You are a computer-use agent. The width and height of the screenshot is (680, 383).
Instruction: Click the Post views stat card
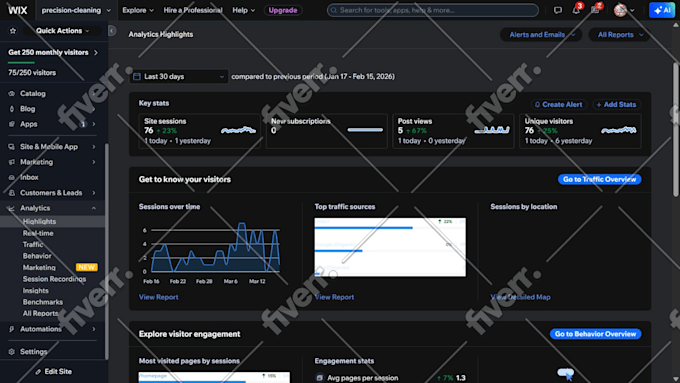pos(453,131)
